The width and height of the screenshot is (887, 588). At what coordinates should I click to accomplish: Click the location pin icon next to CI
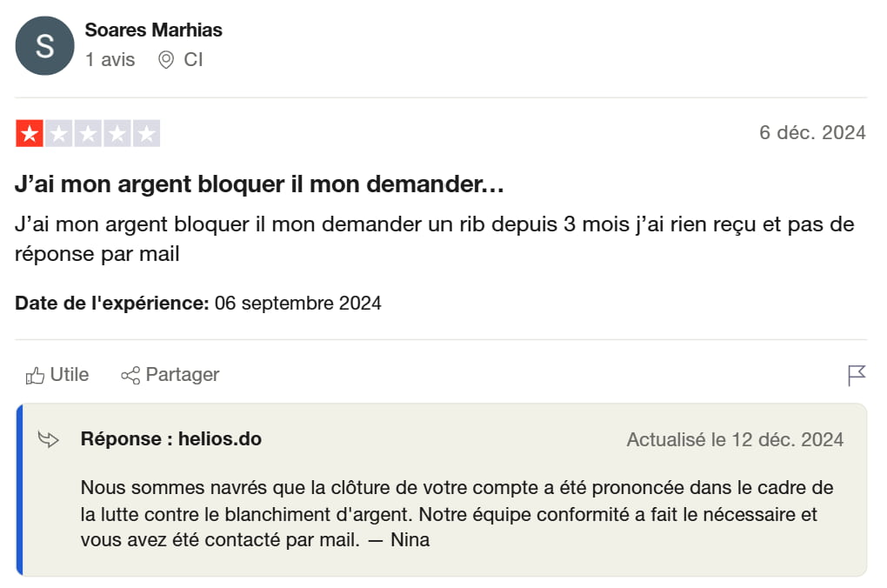pyautogui.click(x=166, y=60)
